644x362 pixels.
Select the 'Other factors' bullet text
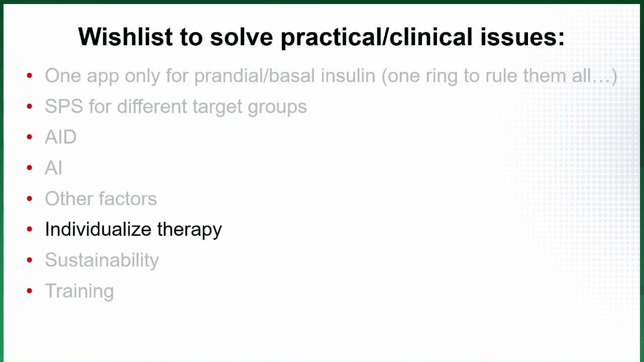point(100,199)
